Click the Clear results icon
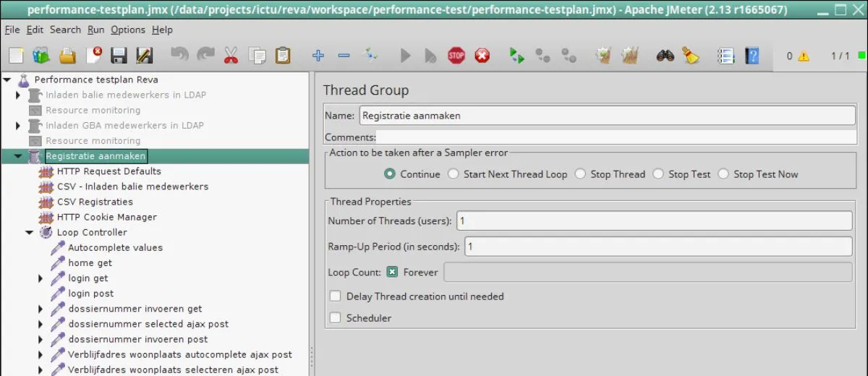The width and height of the screenshot is (868, 376). pos(604,56)
